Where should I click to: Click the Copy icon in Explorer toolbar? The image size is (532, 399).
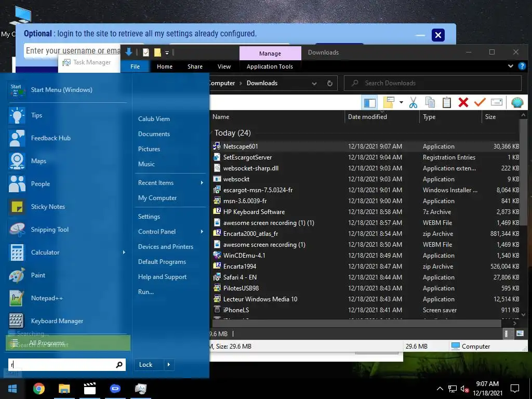coord(430,102)
